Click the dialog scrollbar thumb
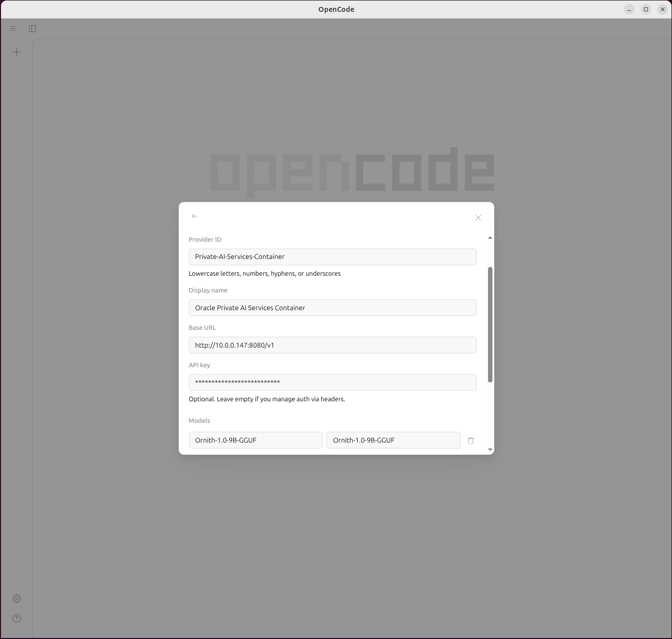The width and height of the screenshot is (672, 639). [x=490, y=324]
